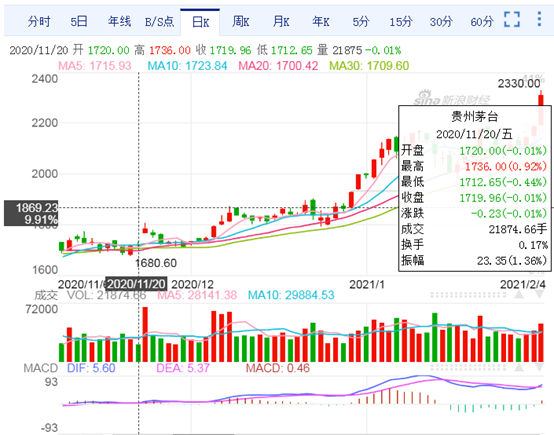554x435 pixels.
Task: Click the MA10: 1723.84 legend label
Action: [187, 66]
